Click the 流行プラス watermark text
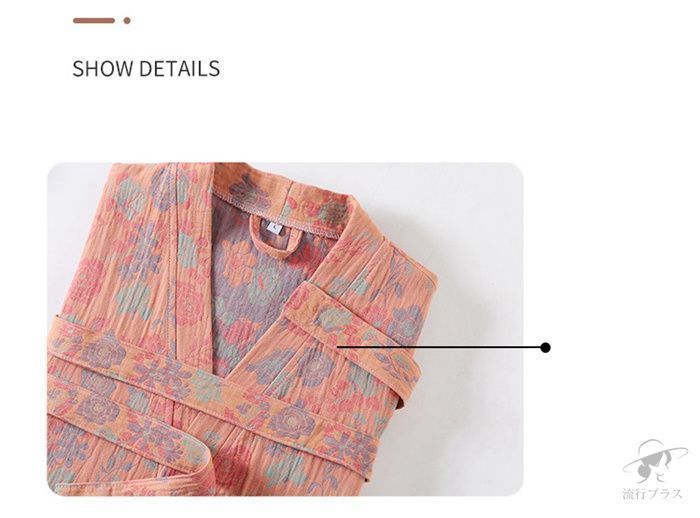Viewport: 700px width, 518px height. [x=653, y=494]
